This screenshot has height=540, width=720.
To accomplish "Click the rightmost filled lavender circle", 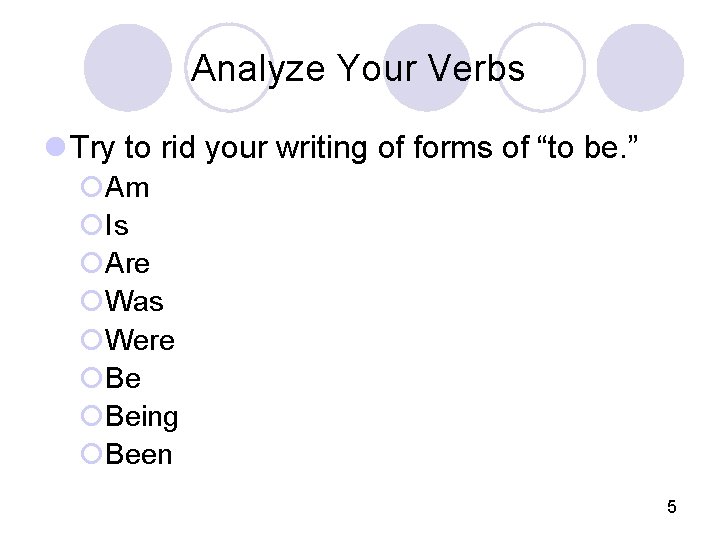I will [640, 68].
